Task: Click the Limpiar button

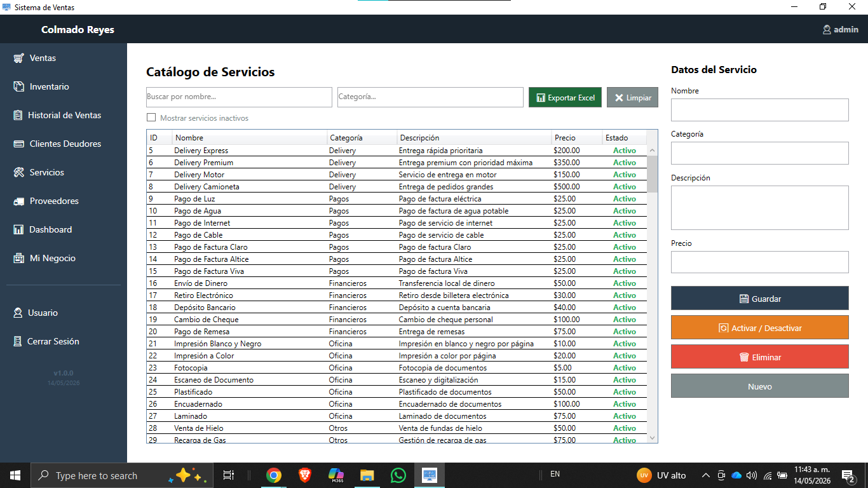Action: pos(632,97)
